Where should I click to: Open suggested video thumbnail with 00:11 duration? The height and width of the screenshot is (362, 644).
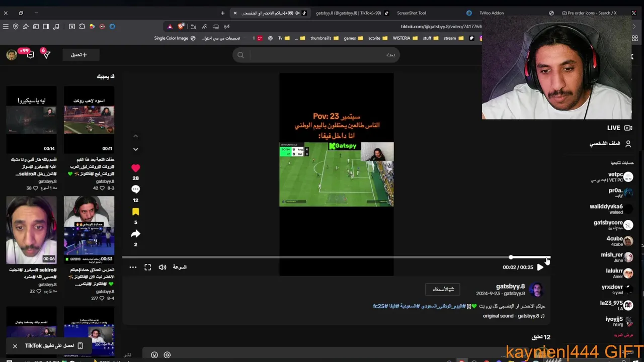click(x=89, y=120)
